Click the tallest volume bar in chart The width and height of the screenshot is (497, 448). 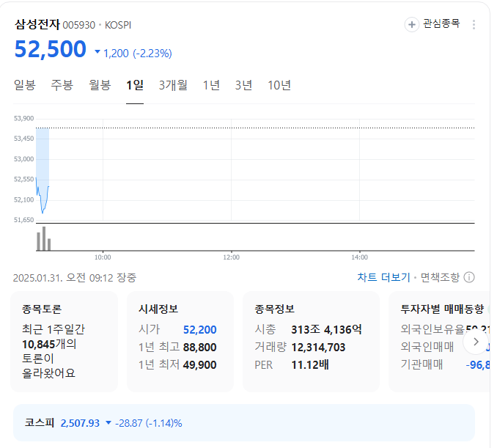tap(44, 239)
